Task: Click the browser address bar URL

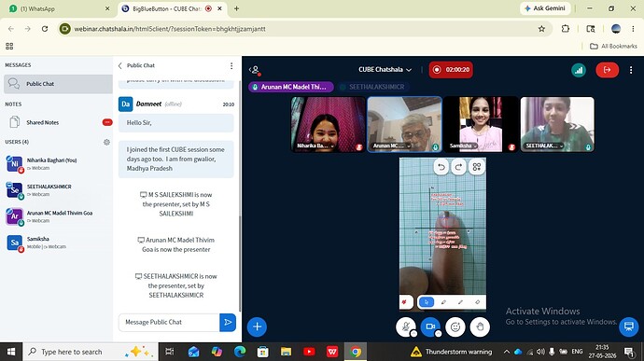Action: [x=170, y=29]
